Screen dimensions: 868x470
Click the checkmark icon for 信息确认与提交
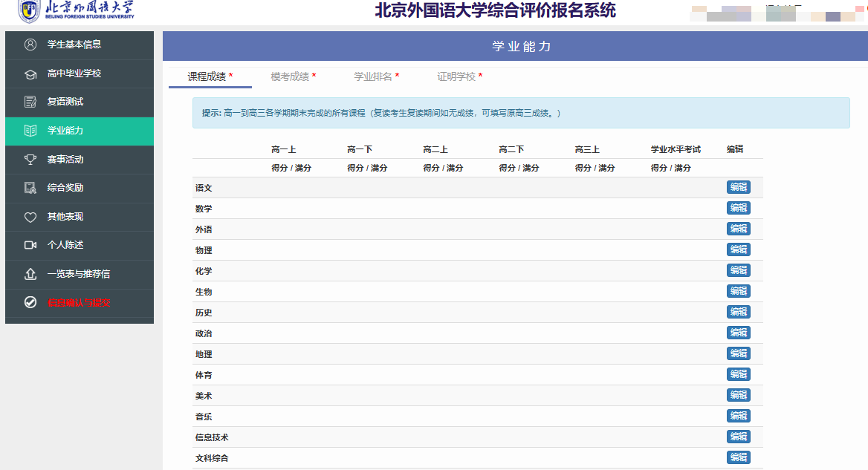(x=30, y=302)
